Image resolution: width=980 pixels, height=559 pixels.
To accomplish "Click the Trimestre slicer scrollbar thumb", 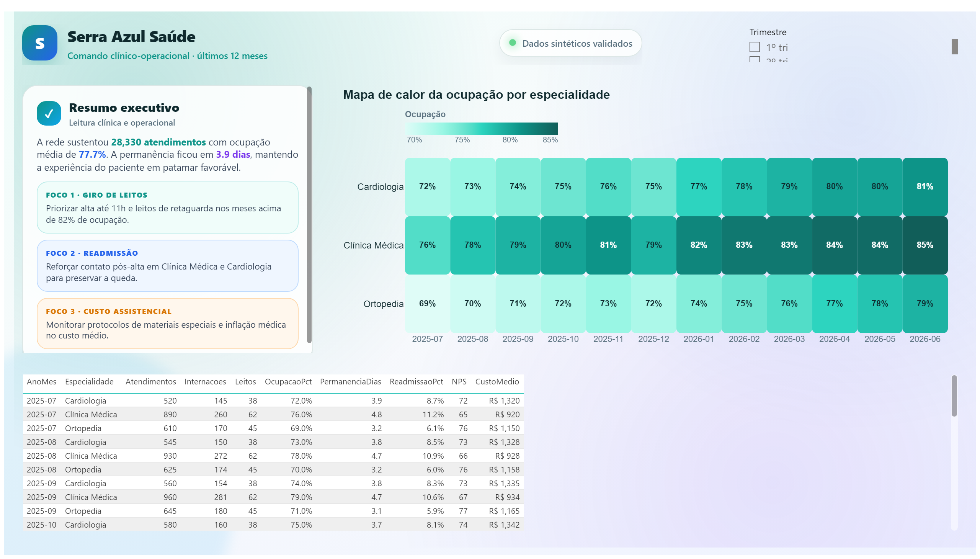I will [954, 47].
